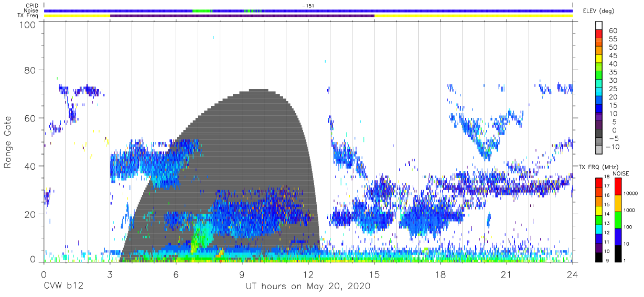Screen dimensions: 644x297
Task: Select the yellow TX Freq segment after 15 UT
Action: pyautogui.click(x=474, y=16)
